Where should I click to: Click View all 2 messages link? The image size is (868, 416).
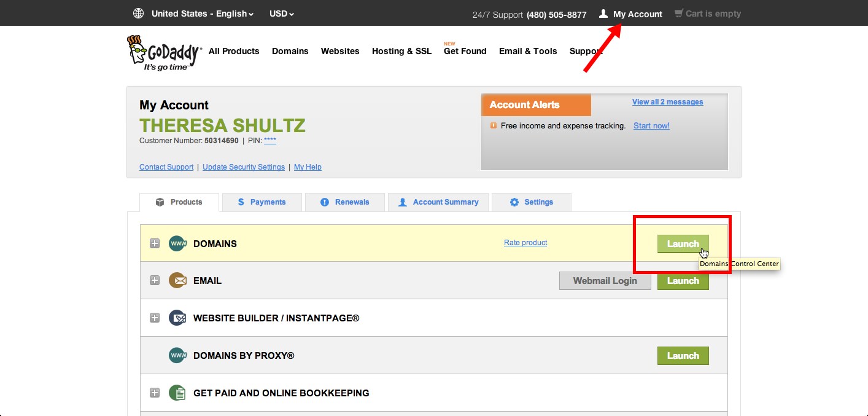point(668,102)
